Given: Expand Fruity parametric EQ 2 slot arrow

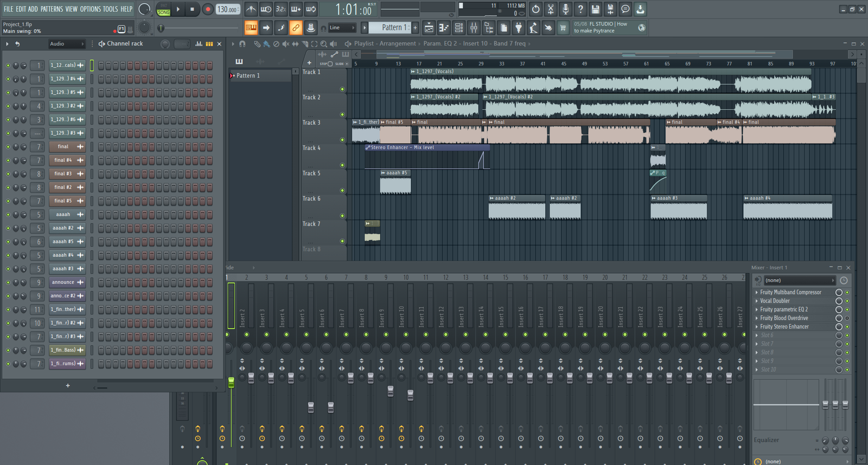Looking at the screenshot, I should pos(757,309).
